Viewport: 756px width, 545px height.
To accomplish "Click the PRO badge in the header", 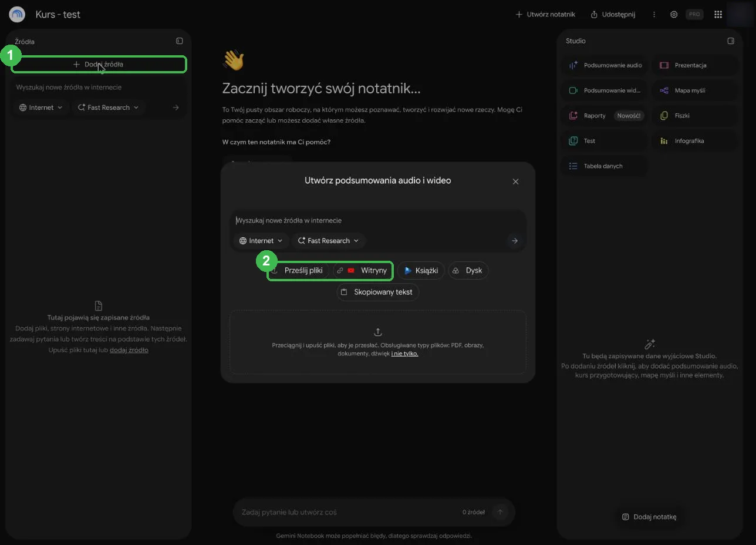I will point(694,14).
